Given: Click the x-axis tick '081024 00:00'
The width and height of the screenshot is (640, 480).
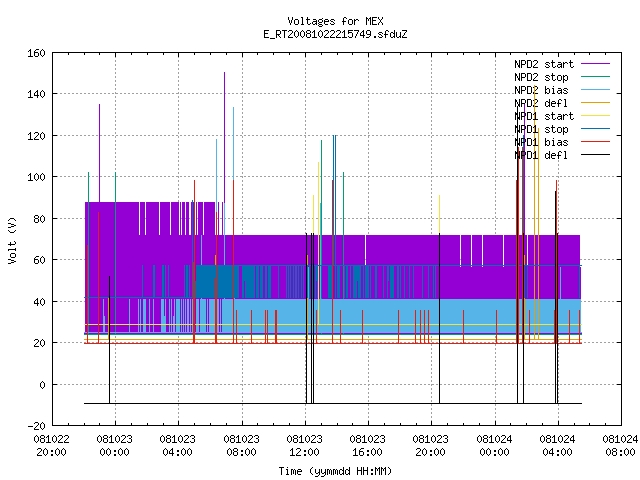Looking at the screenshot, I should tap(494, 446).
